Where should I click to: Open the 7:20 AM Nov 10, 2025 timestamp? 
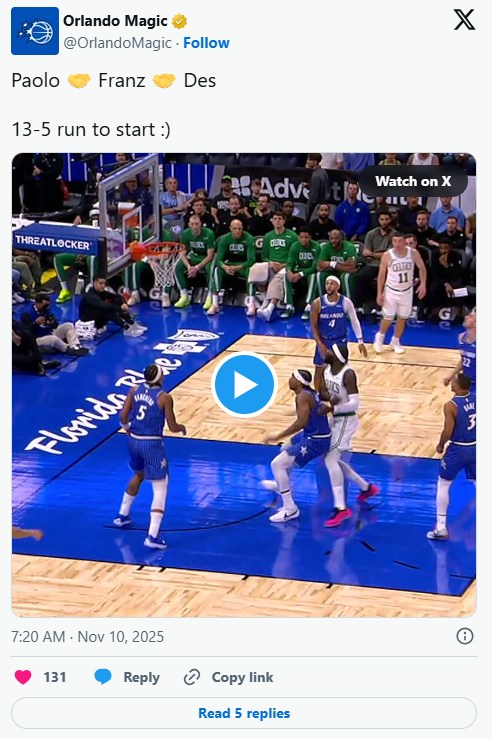click(x=88, y=637)
